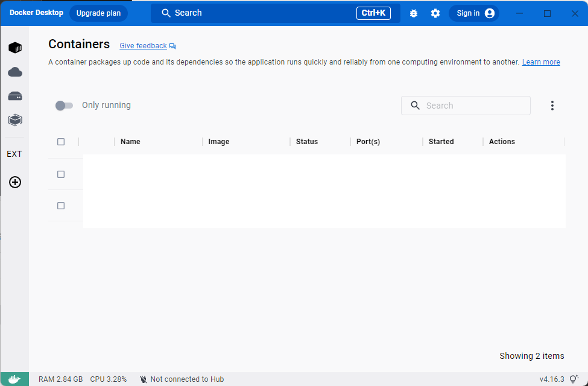Maximize the Docker Desktop window
The width and height of the screenshot is (588, 386).
[547, 13]
